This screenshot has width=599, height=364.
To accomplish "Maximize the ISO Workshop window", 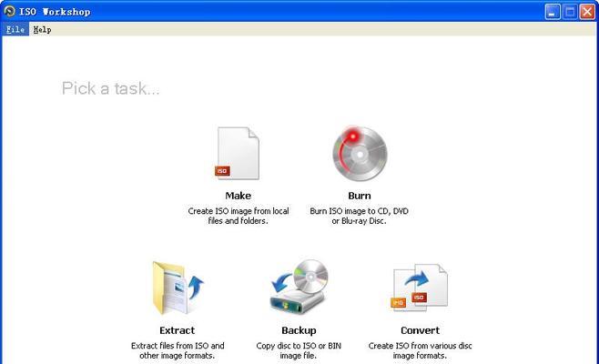I will click(x=570, y=12).
